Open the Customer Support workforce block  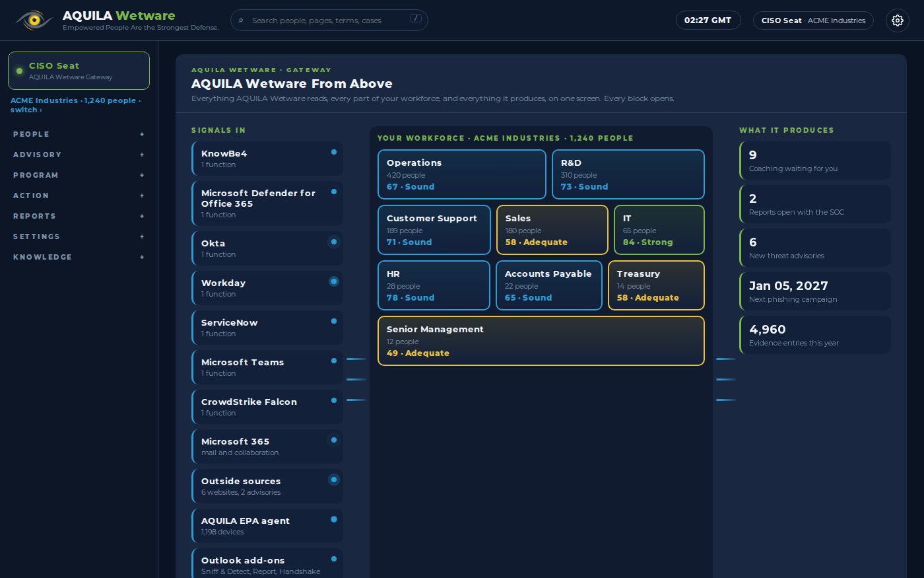pyautogui.click(x=434, y=230)
